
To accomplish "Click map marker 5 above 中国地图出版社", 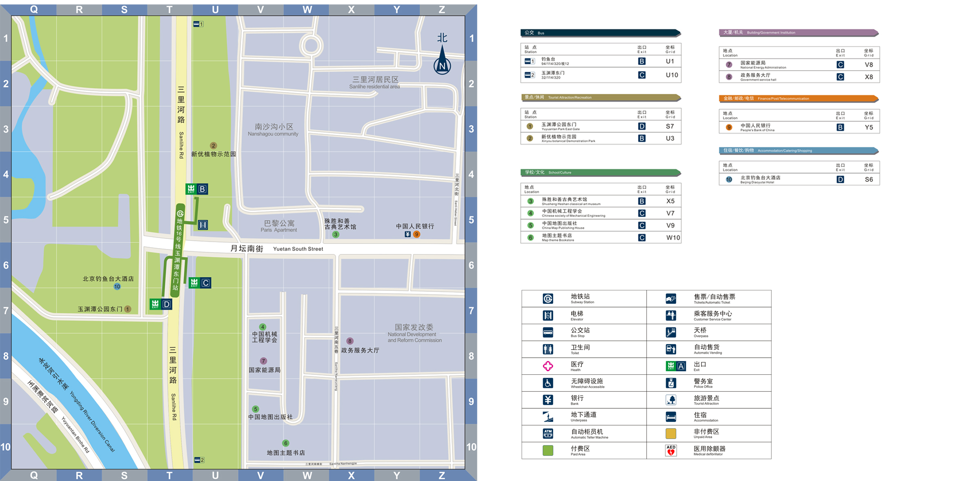I will (x=256, y=409).
